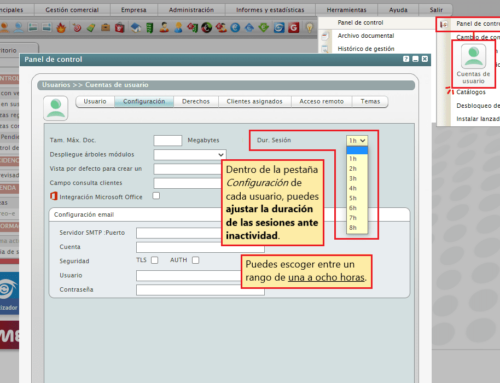The height and width of the screenshot is (383, 500).
Task: Click the help question mark in Panel de control title bar
Action: coord(406,59)
